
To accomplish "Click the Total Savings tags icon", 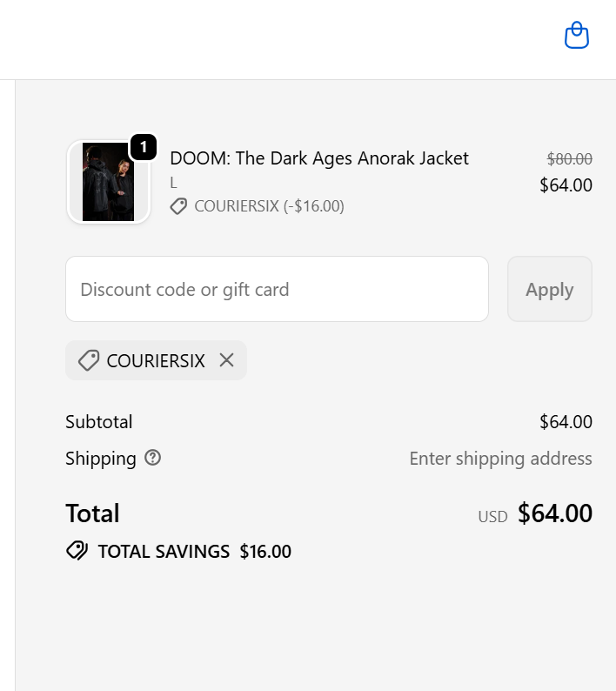I will [x=77, y=551].
